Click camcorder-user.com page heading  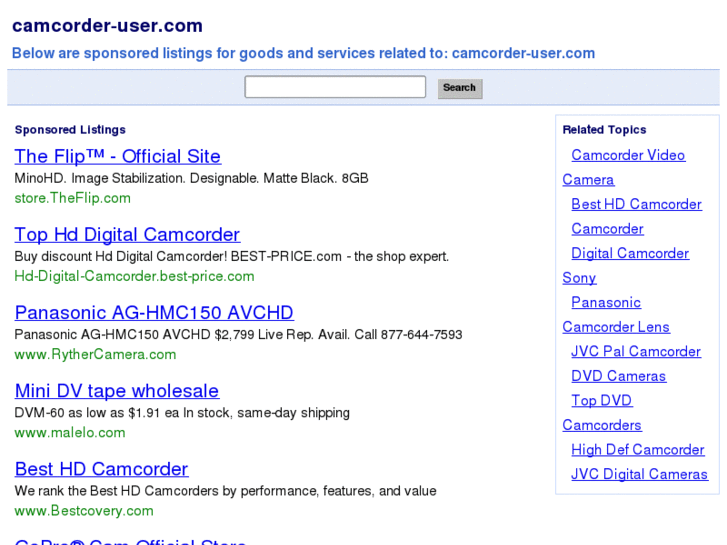pos(107,26)
